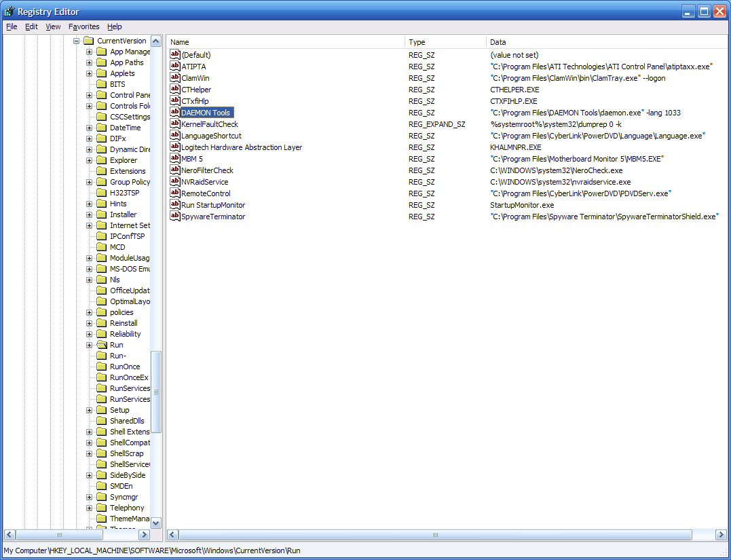Open the Favorites menu
This screenshot has height=560, width=731.
tap(84, 26)
